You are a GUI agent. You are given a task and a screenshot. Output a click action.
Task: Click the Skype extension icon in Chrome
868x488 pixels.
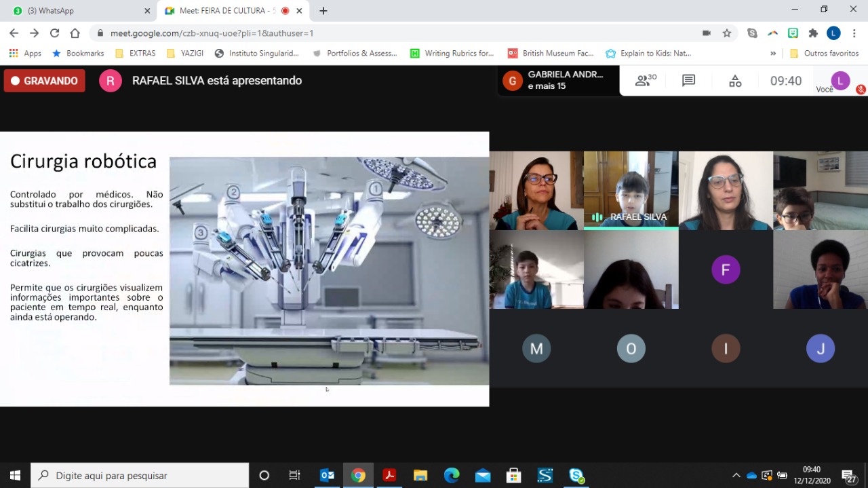tap(751, 33)
